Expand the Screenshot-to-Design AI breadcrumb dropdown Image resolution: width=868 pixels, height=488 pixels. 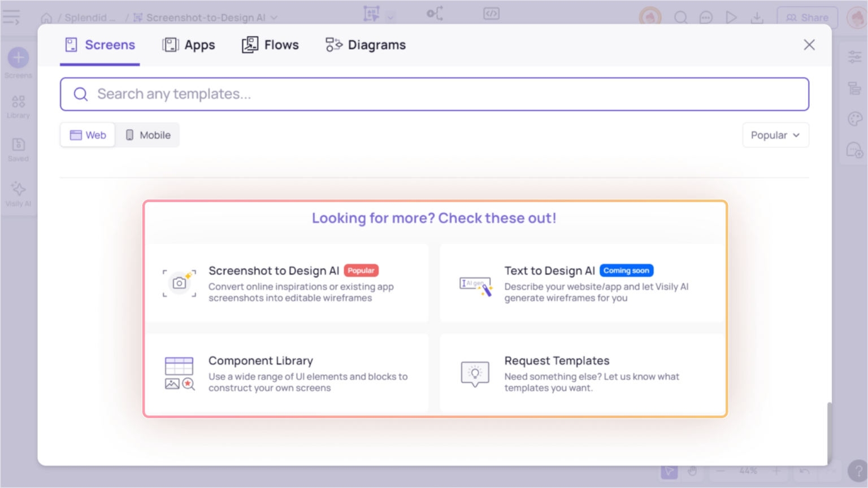coord(273,17)
